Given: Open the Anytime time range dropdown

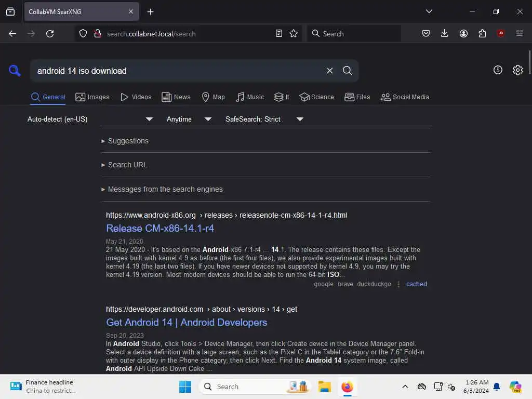Looking at the screenshot, I should (189, 119).
